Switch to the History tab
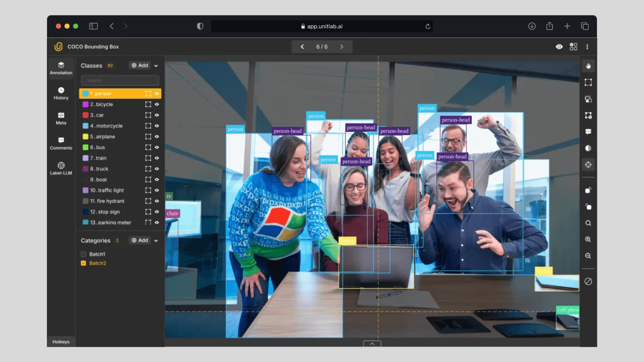644x362 pixels. 61,93
